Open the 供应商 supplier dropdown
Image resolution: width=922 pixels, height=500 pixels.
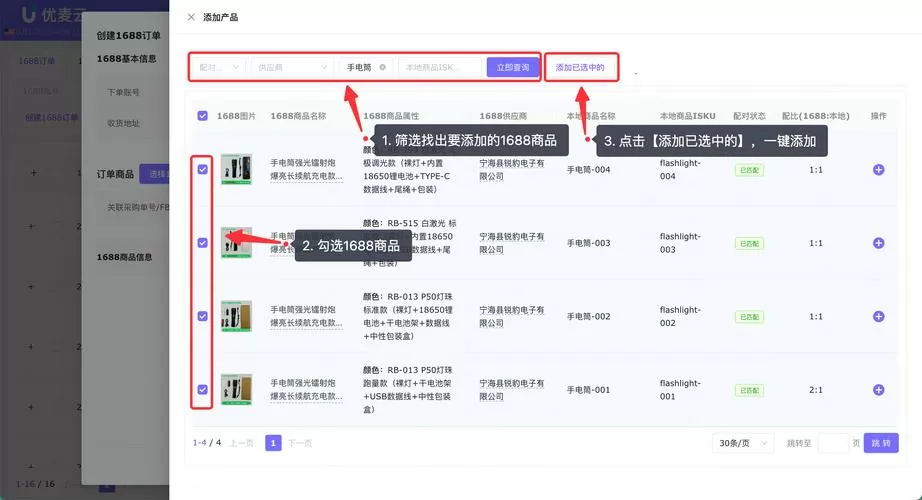(292, 67)
